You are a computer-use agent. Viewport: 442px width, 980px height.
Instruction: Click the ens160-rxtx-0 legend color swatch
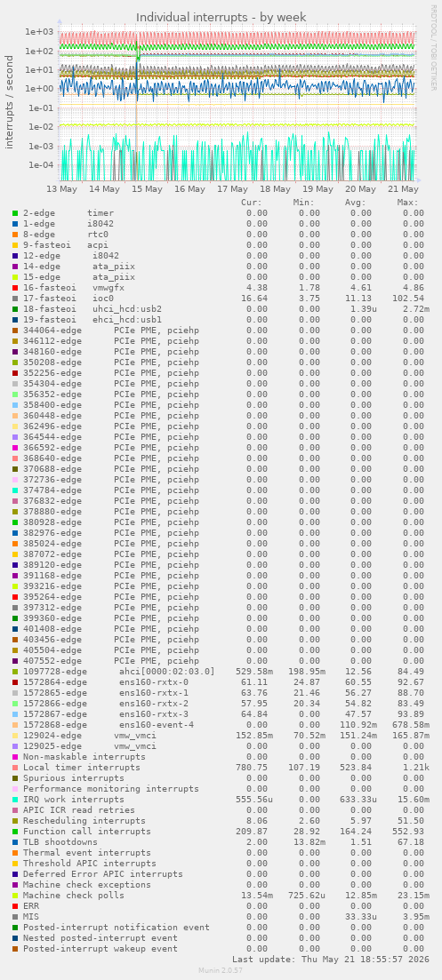point(15,681)
